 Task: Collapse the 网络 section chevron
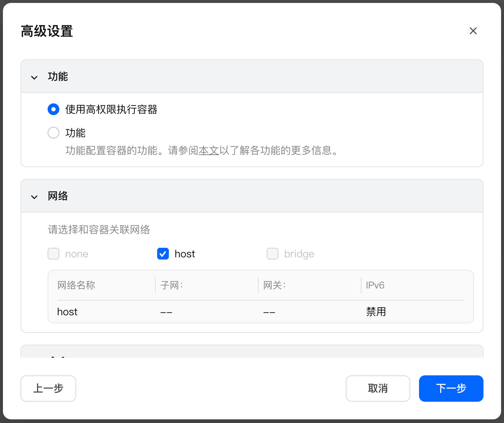(34, 197)
